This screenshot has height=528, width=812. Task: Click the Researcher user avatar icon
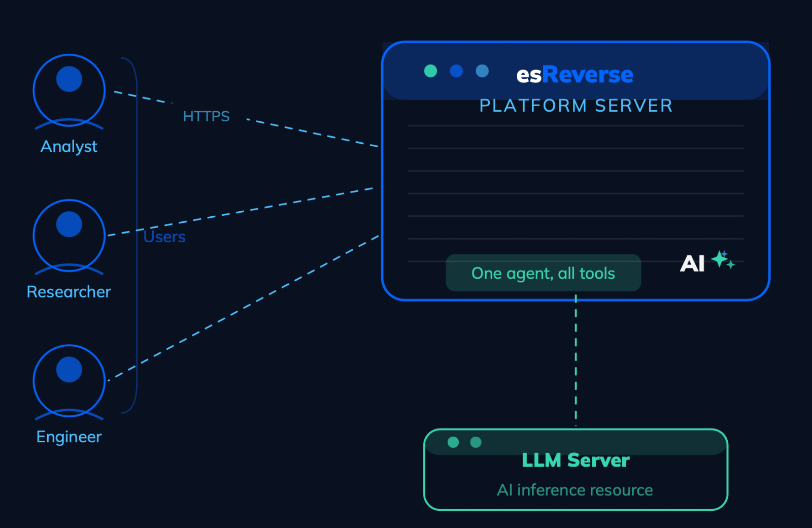click(69, 237)
